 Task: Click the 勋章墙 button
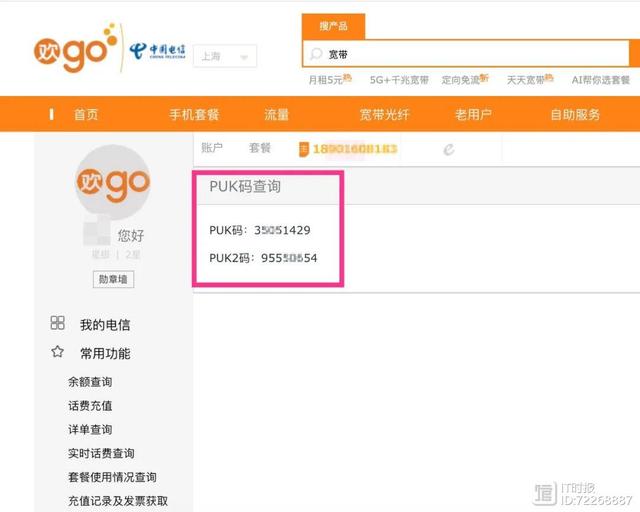[113, 279]
